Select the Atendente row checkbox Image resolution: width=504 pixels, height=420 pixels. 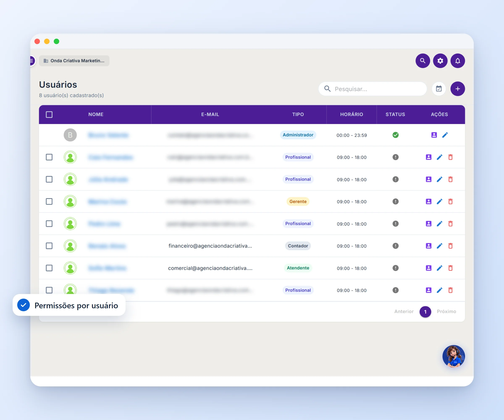click(x=49, y=268)
